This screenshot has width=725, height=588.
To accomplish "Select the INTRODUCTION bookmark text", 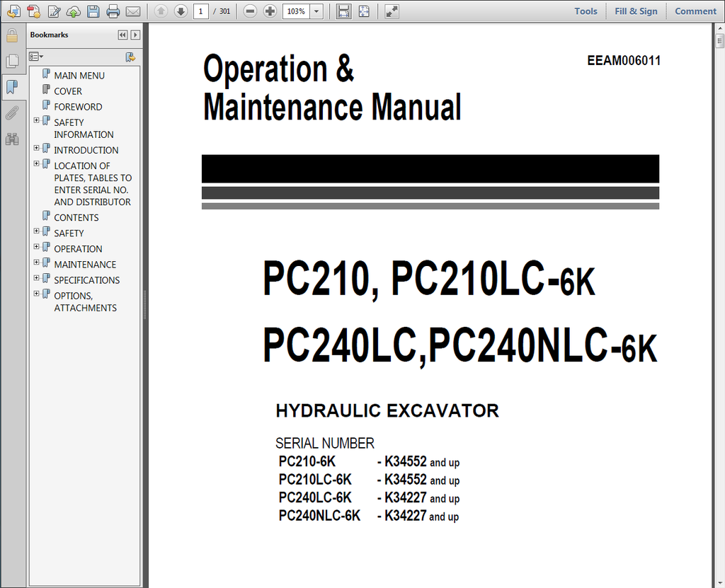I will coord(86,150).
